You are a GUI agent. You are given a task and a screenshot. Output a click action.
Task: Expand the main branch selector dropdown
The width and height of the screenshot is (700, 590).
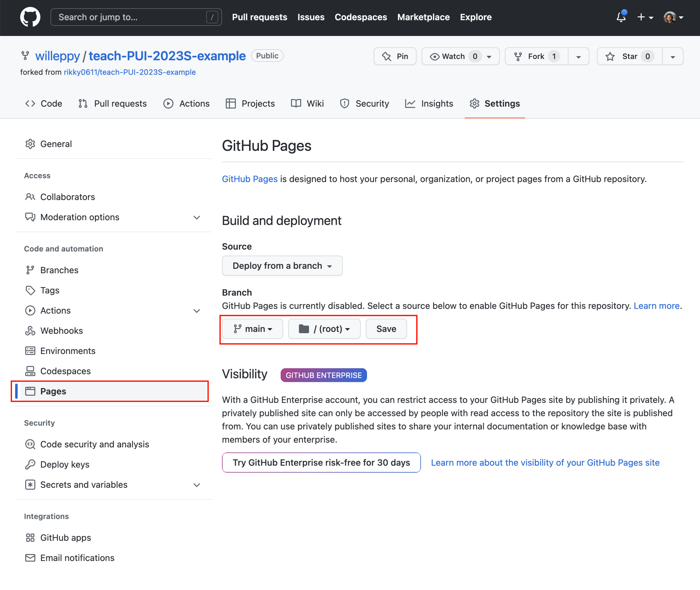click(253, 328)
